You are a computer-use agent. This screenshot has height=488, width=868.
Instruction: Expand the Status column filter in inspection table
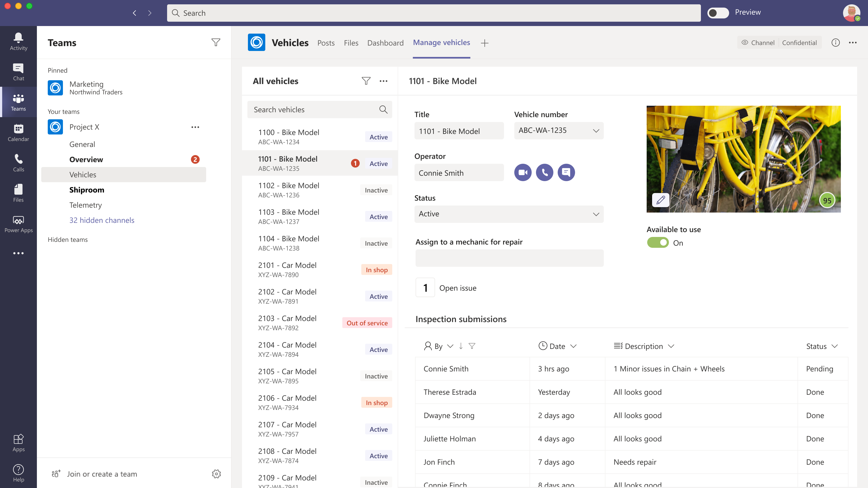(x=835, y=346)
